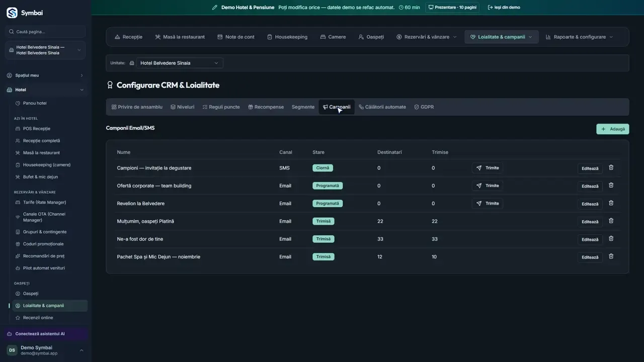Open Coduri promoționale in sidebar
This screenshot has width=644, height=362.
[x=49, y=244]
